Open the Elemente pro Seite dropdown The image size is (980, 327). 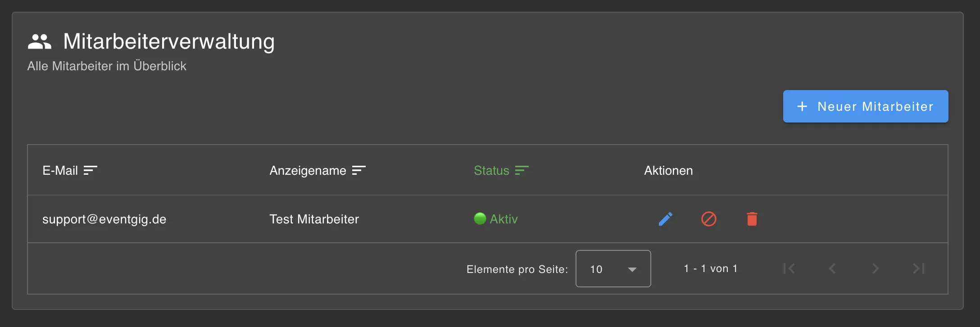pyautogui.click(x=613, y=269)
